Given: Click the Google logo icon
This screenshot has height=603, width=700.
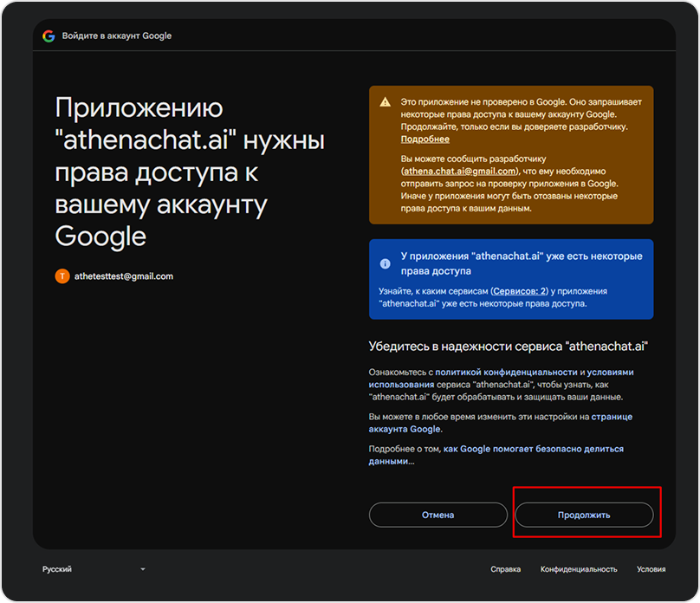Looking at the screenshot, I should tap(49, 36).
